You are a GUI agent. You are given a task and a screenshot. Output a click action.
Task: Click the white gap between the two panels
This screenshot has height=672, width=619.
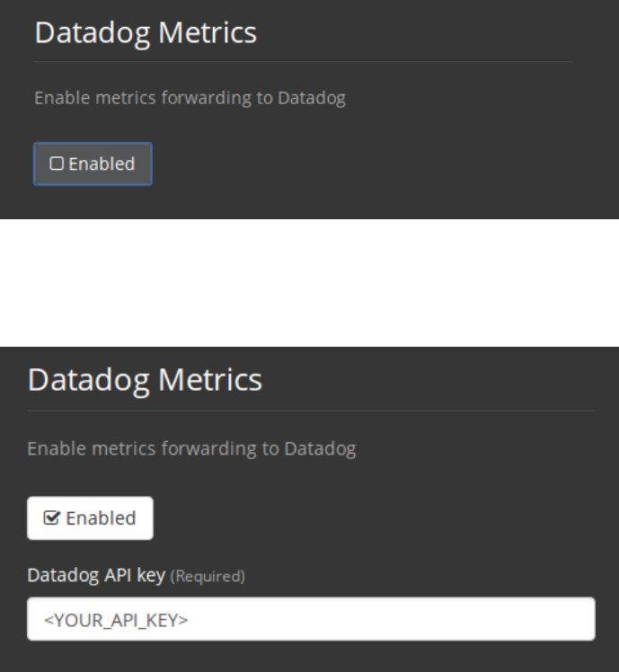point(309,282)
